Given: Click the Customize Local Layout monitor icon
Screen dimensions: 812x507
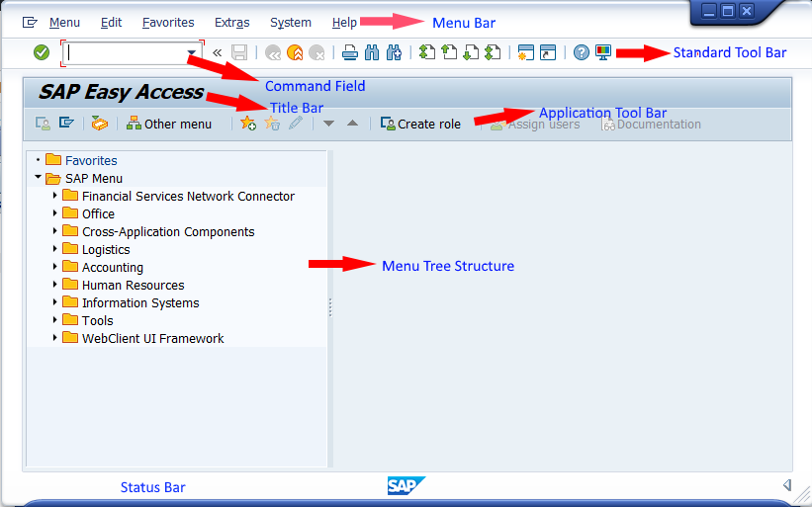Looking at the screenshot, I should coord(603,52).
